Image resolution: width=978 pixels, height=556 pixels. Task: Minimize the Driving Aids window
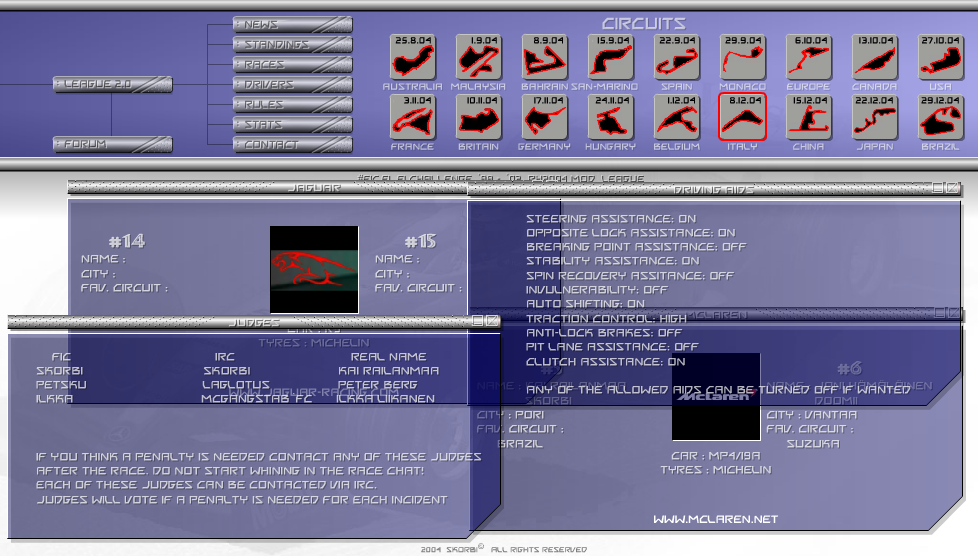tap(938, 187)
